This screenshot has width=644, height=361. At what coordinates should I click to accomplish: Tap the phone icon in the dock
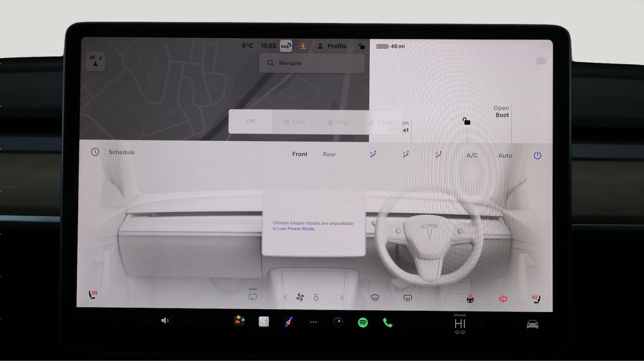pyautogui.click(x=387, y=322)
